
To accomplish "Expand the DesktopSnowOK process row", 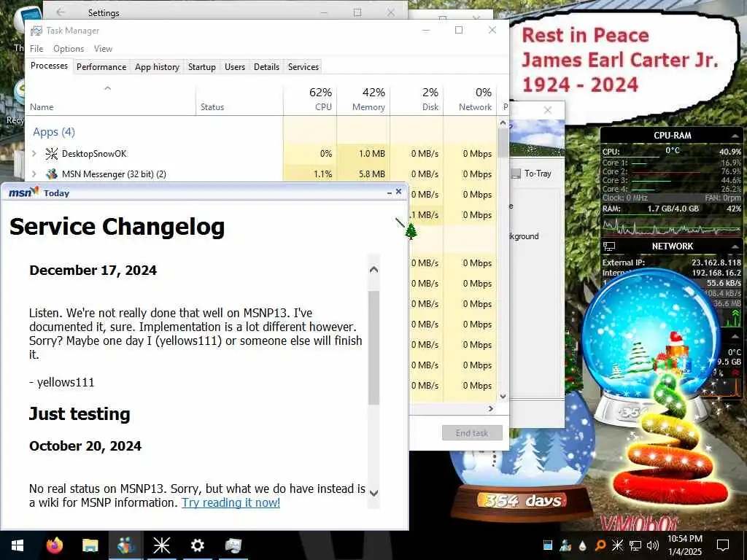I will click(34, 153).
